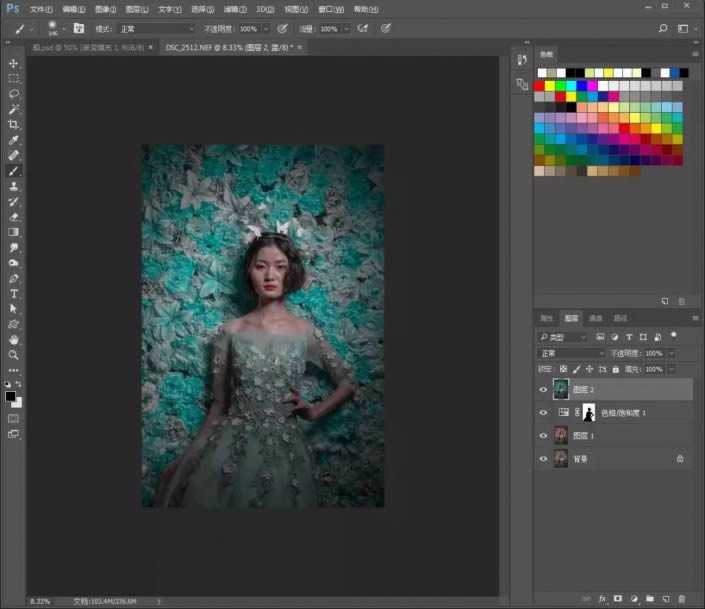Open the 文件 menu
The image size is (705, 609).
pos(41,8)
